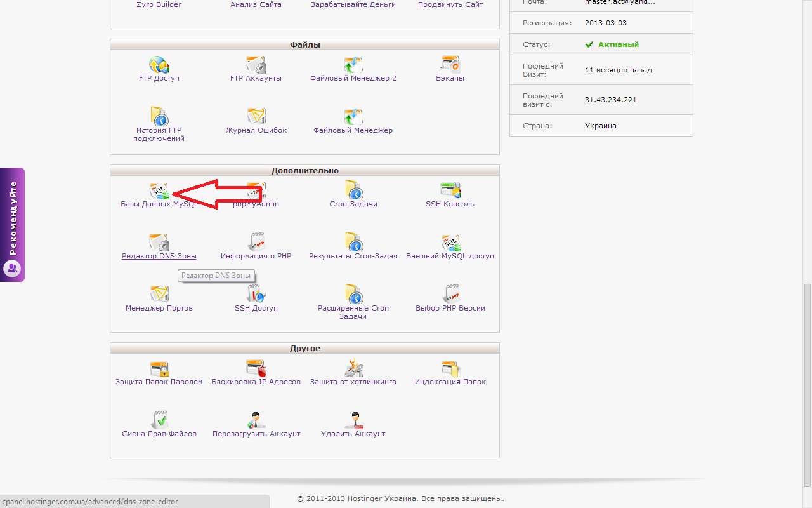Open the Выбор PHP Версии icon
This screenshot has height=508, width=812.
coord(450,294)
